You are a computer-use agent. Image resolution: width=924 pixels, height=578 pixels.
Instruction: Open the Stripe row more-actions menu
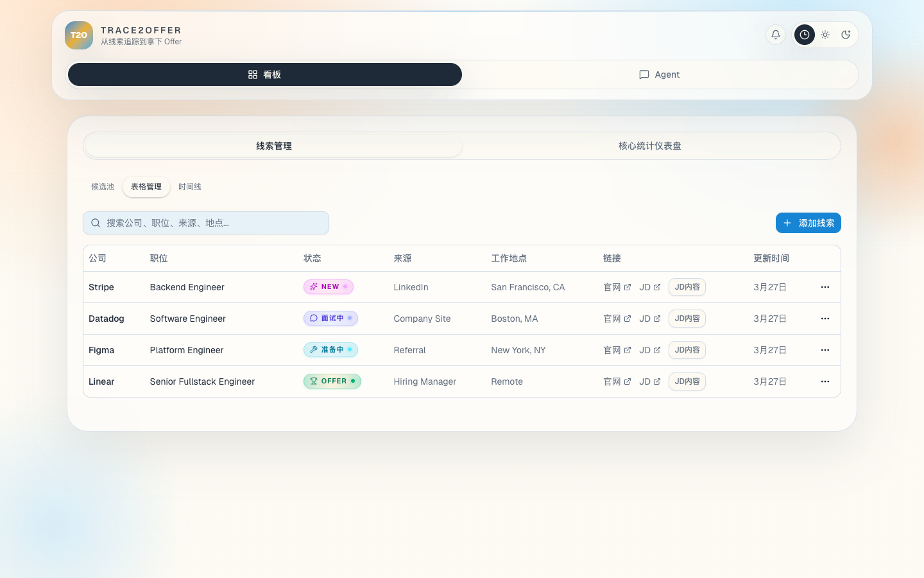coord(825,287)
